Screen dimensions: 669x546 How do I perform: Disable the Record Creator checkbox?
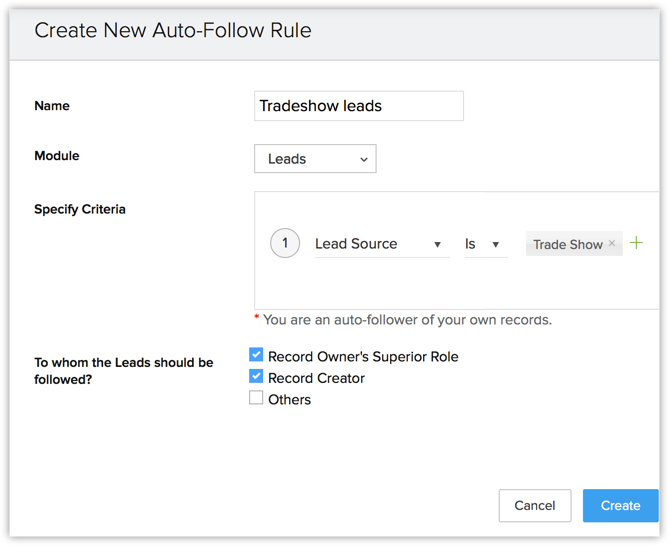(x=256, y=377)
